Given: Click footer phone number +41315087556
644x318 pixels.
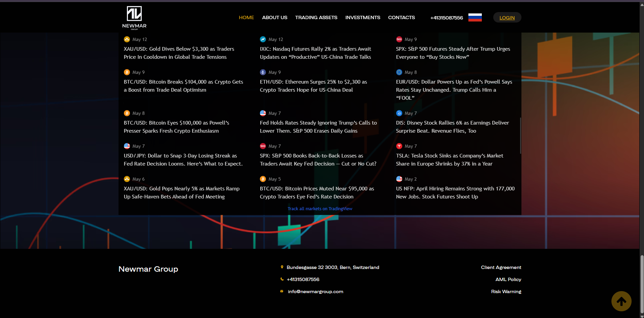Looking at the screenshot, I should pos(303,279).
